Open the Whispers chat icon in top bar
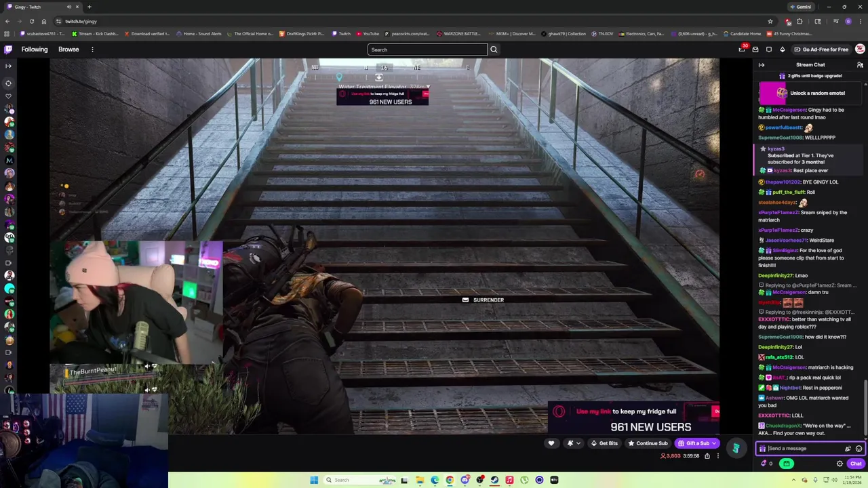Viewport: 868px width, 488px height. click(x=769, y=49)
